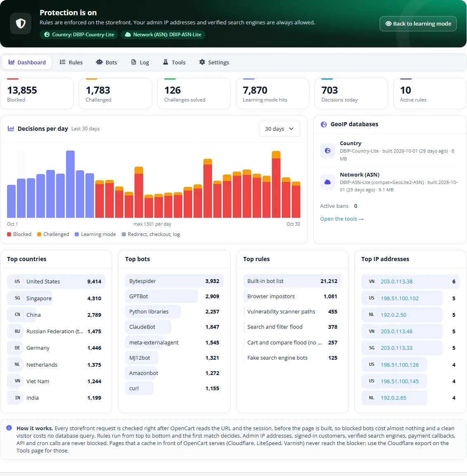
Task: Click the 126 Challenges solved card
Action: (194, 94)
